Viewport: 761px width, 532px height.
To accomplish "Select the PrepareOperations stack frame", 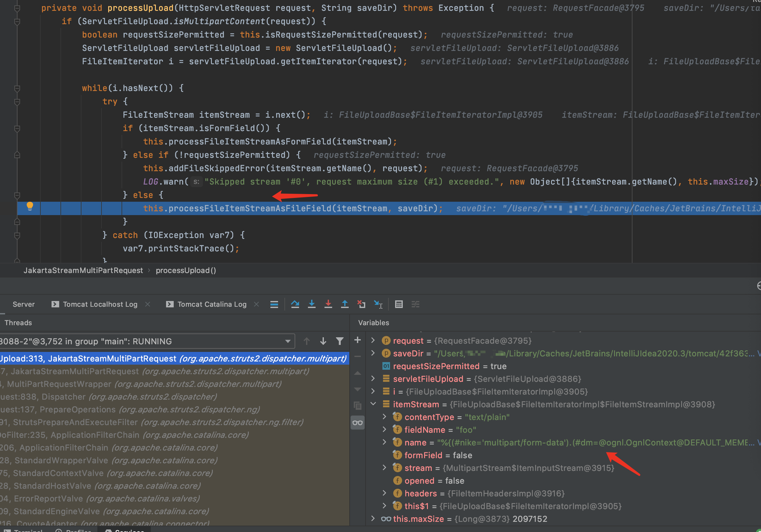I will pos(174,409).
